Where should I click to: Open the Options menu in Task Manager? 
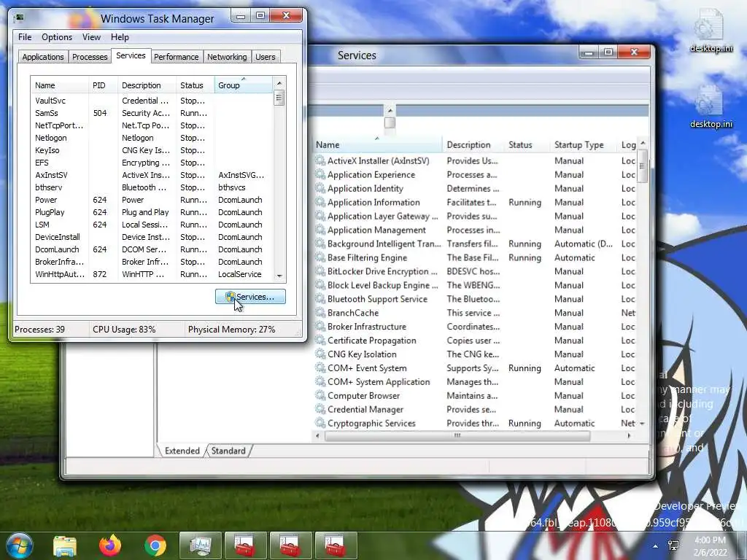(x=57, y=37)
